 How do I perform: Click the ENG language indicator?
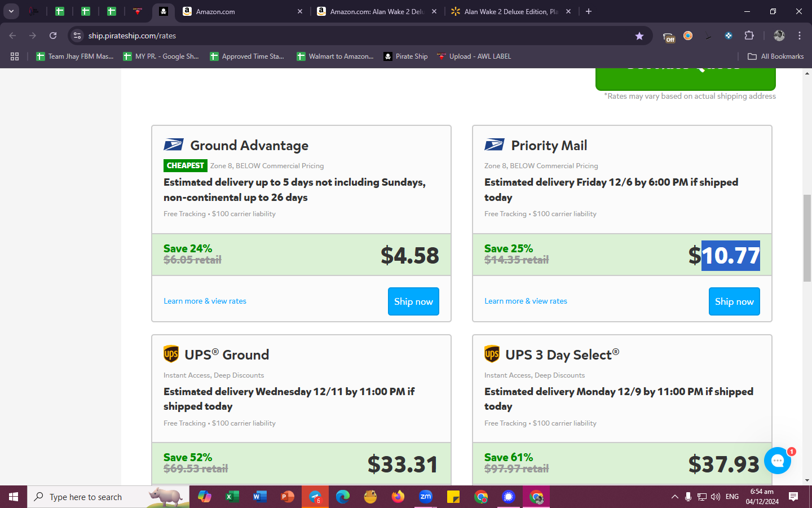(732, 497)
